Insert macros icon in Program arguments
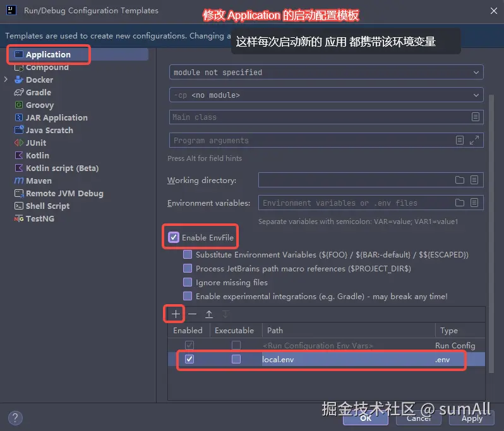 [460, 140]
